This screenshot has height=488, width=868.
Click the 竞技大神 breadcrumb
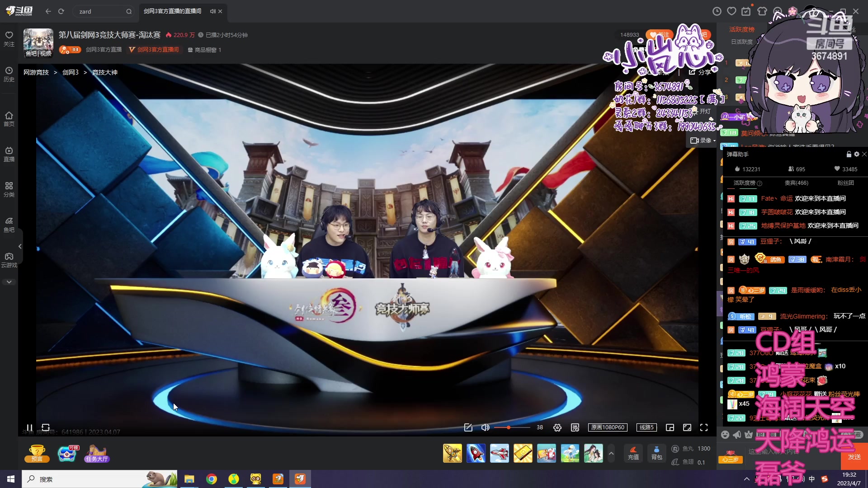coord(105,72)
